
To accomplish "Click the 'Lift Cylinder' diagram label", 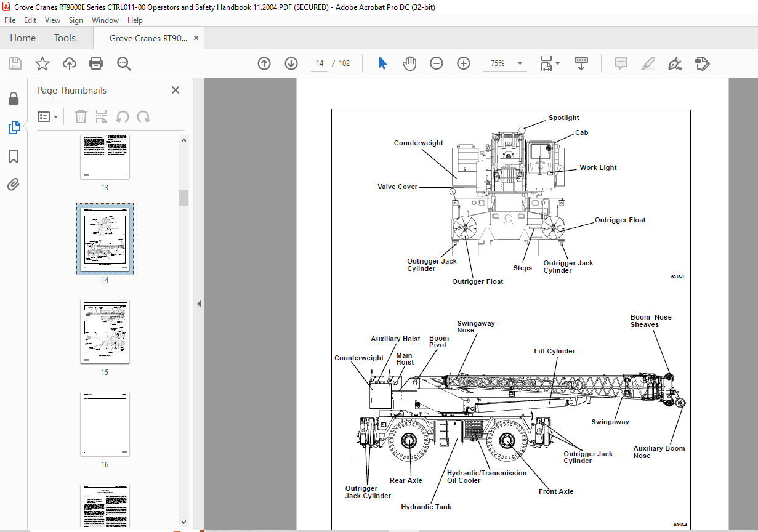I will click(554, 351).
